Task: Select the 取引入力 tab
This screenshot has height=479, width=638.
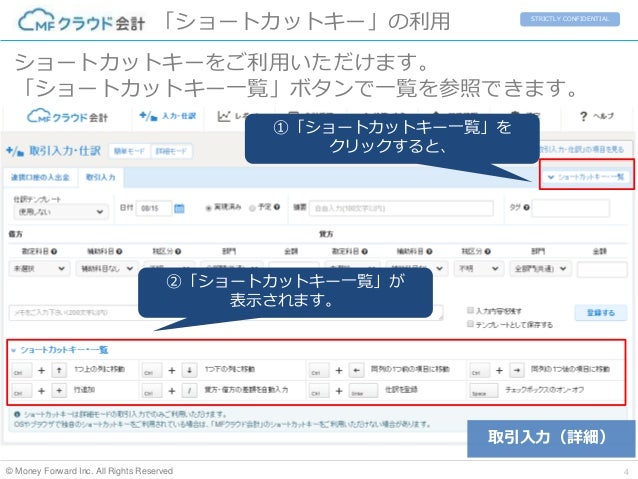Action: 101,177
